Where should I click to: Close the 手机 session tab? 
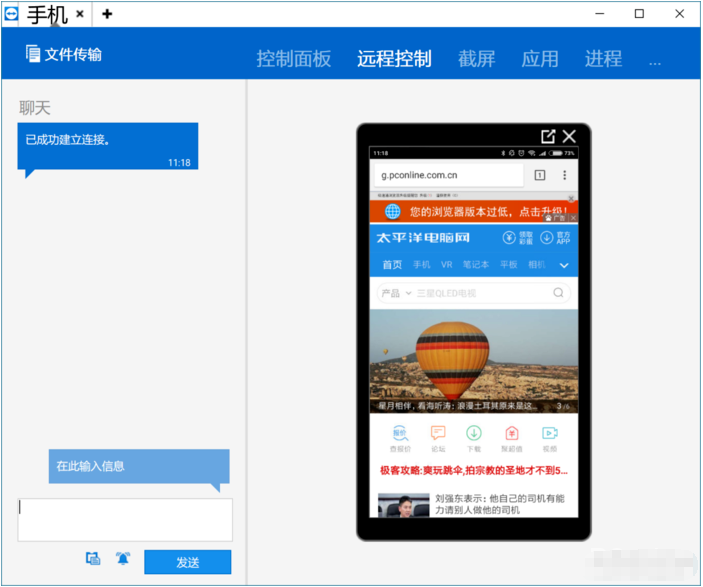[x=80, y=14]
